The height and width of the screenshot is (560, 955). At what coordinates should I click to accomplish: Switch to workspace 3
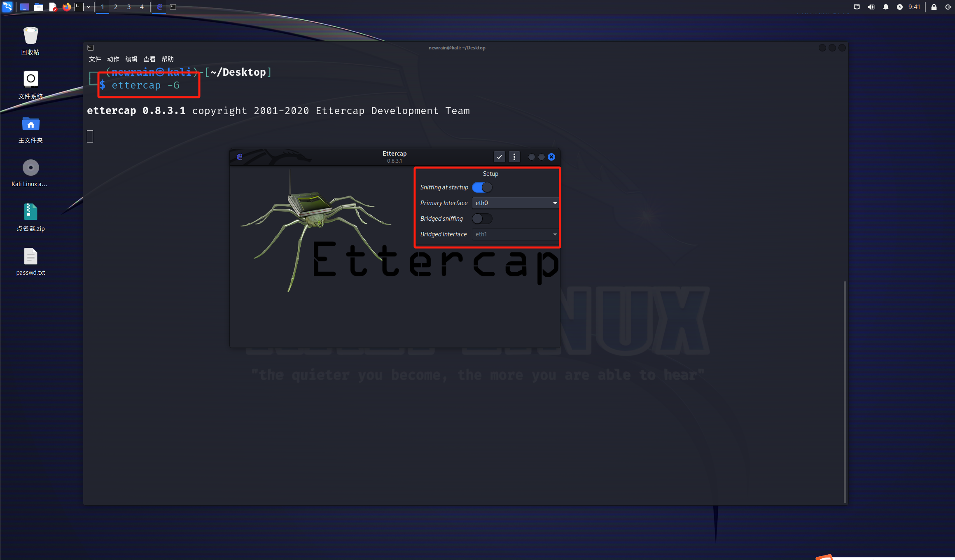pyautogui.click(x=129, y=7)
